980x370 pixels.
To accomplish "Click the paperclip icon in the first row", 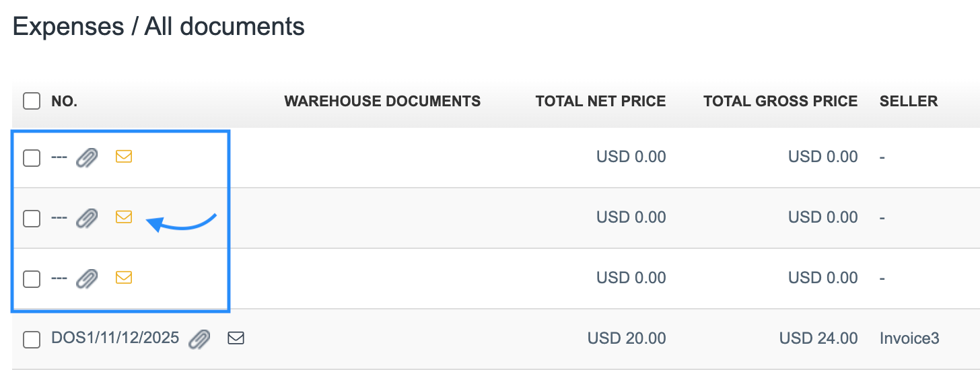I will 87,158.
